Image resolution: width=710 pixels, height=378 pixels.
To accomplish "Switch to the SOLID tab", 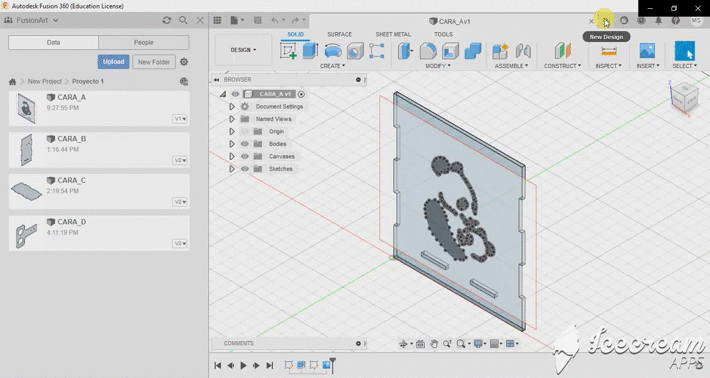I will (295, 34).
